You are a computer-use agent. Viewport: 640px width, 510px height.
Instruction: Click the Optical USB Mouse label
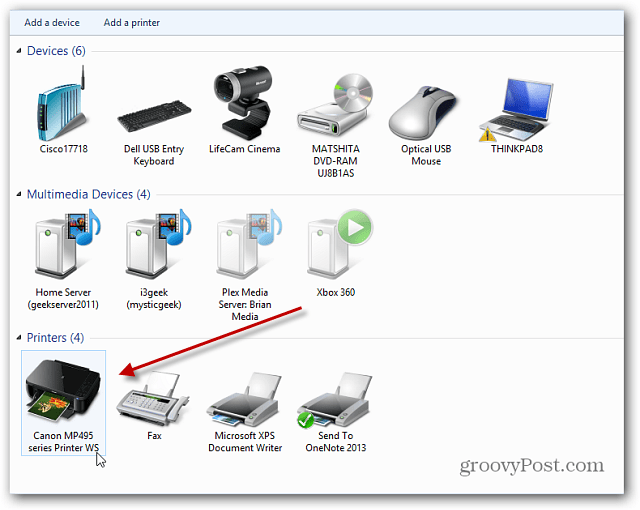(426, 155)
